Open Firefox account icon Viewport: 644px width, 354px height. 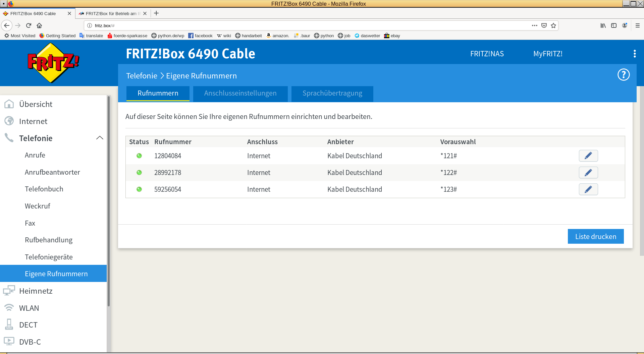[625, 25]
